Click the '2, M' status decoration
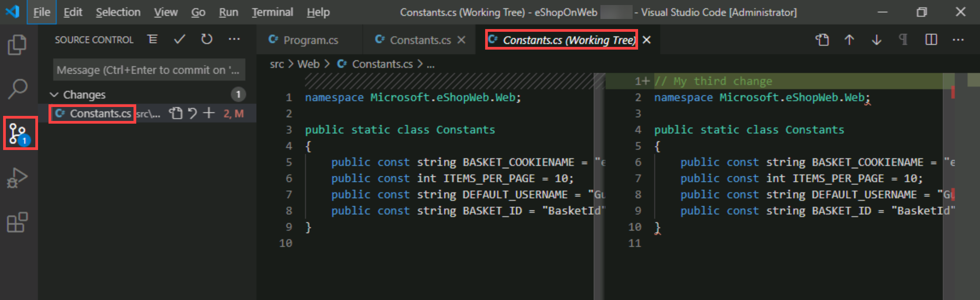 click(x=234, y=114)
